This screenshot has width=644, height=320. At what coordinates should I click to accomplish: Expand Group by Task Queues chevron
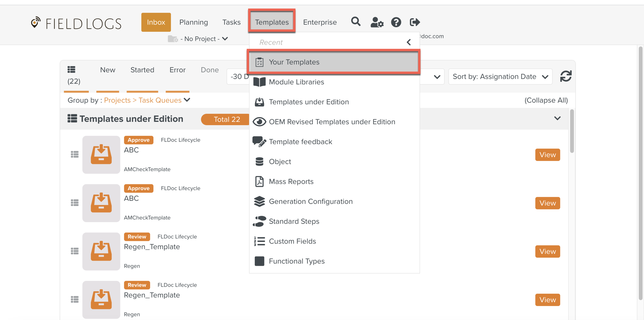187,100
